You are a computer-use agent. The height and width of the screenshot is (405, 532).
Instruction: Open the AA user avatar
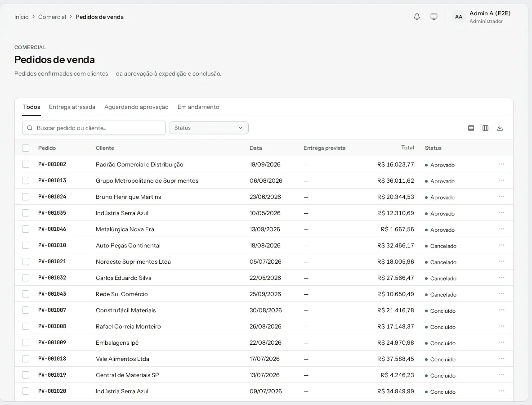[458, 17]
